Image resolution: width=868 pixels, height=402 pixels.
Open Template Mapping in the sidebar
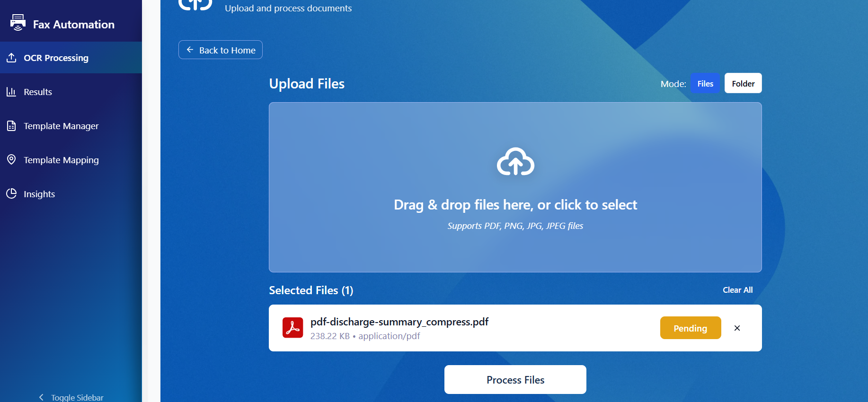[x=71, y=160]
